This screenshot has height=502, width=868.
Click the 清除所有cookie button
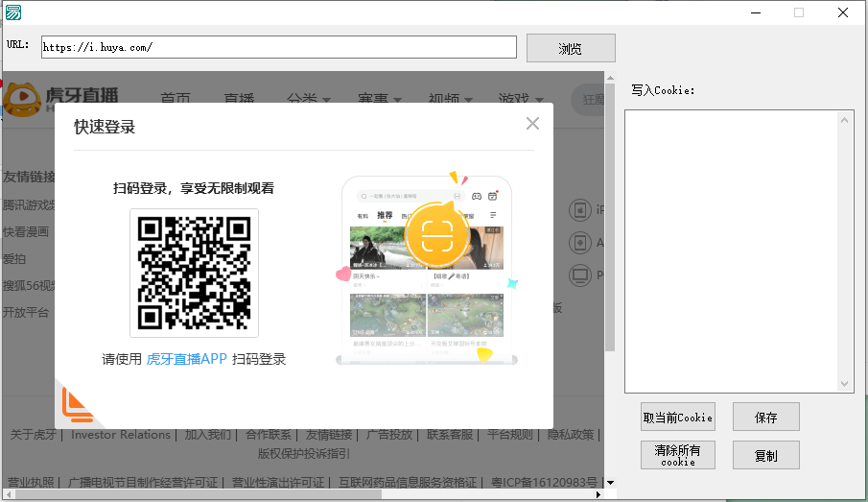click(678, 455)
